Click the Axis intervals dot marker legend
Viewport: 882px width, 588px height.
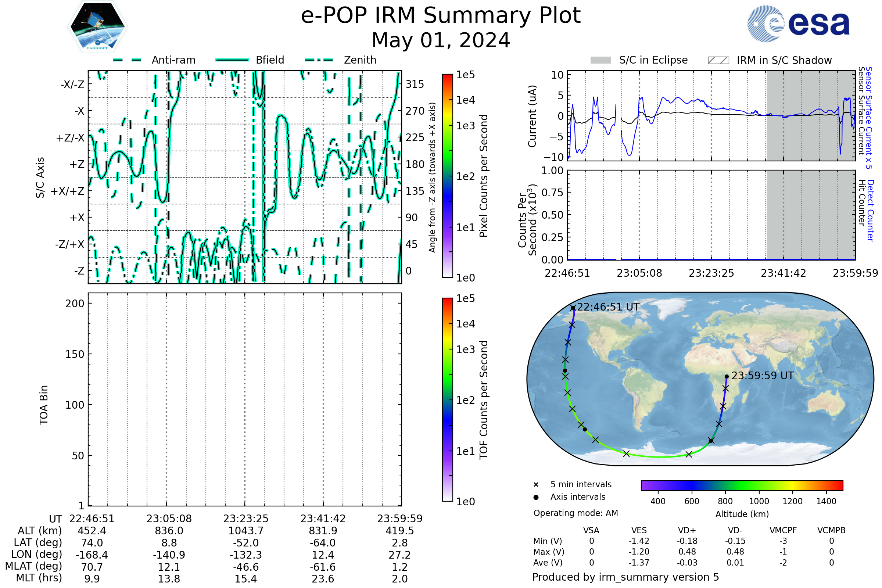click(536, 497)
